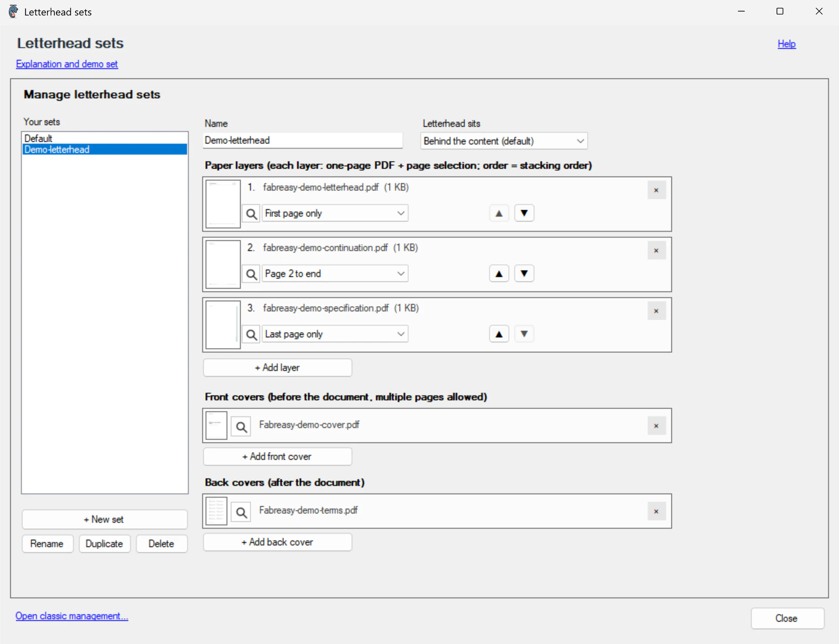Move continuation layer 2 up
The width and height of the screenshot is (839, 644).
(x=499, y=274)
